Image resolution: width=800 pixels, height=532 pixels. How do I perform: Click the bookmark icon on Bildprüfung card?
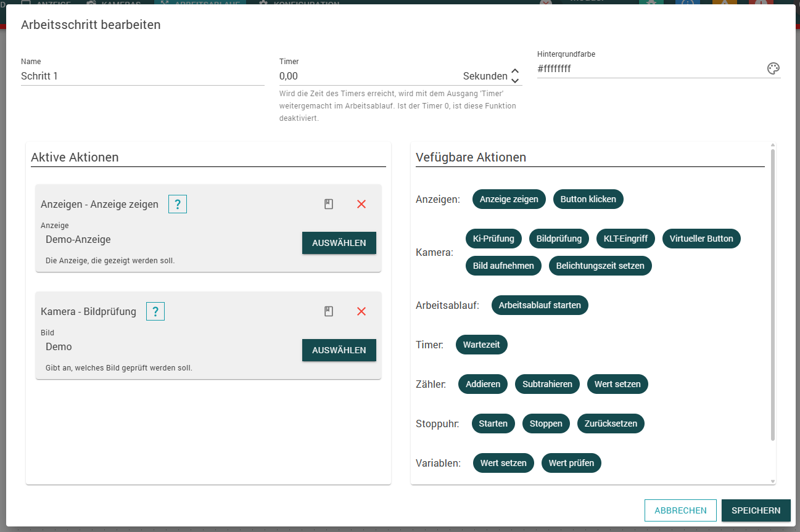click(x=329, y=311)
